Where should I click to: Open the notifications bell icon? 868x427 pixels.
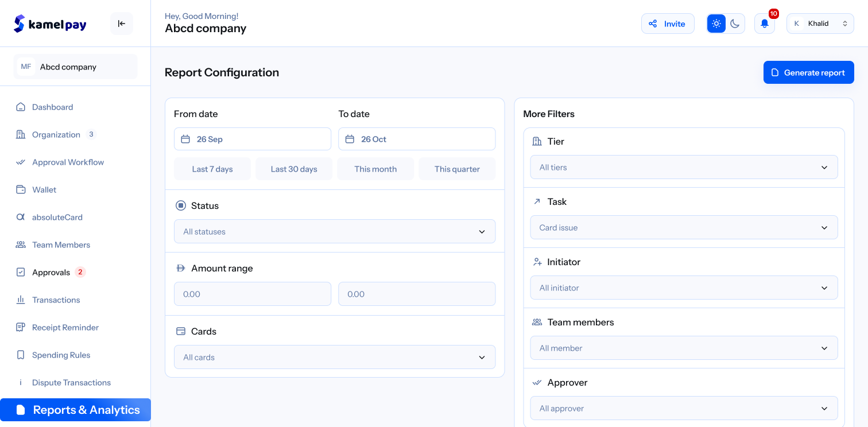tap(764, 24)
